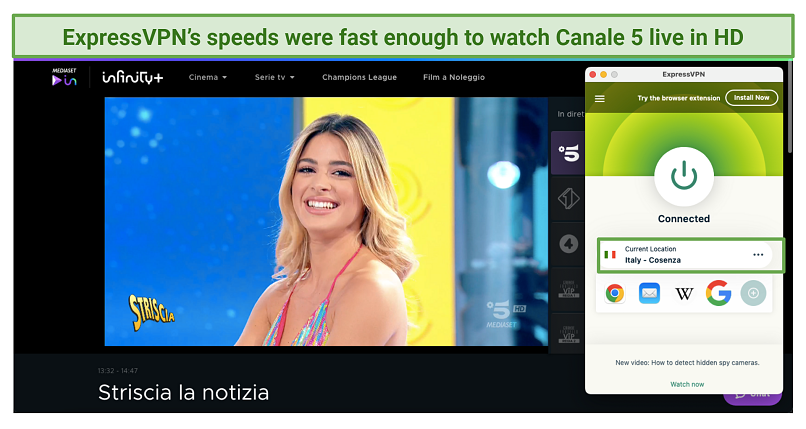Click the live Striscia video player
This screenshot has width=806, height=429.
pyautogui.click(x=326, y=221)
